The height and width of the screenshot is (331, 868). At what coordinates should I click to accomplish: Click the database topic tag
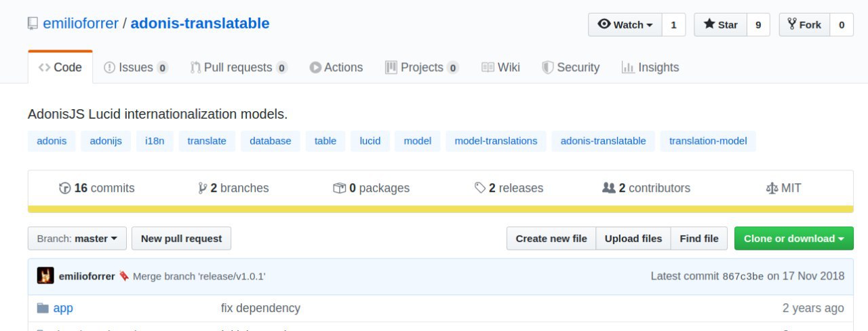click(271, 141)
